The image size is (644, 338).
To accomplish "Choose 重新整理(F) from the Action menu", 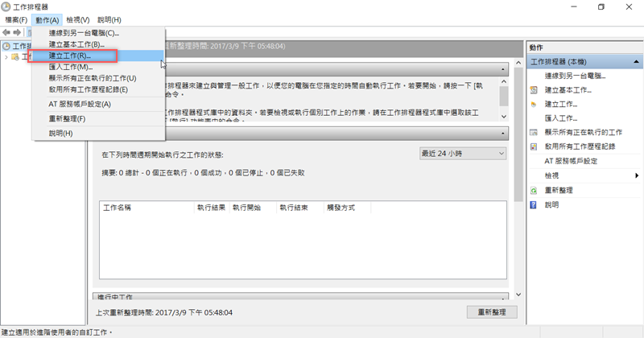I will tap(98, 118).
